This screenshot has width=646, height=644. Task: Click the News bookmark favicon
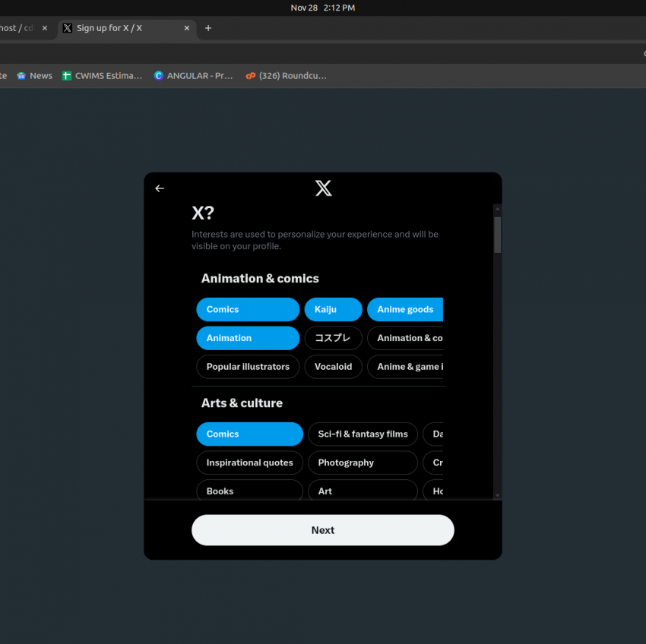click(21, 76)
